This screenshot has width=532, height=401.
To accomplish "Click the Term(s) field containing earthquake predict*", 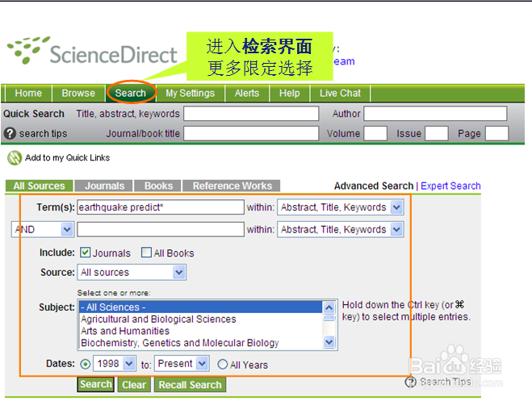I will pos(161,207).
